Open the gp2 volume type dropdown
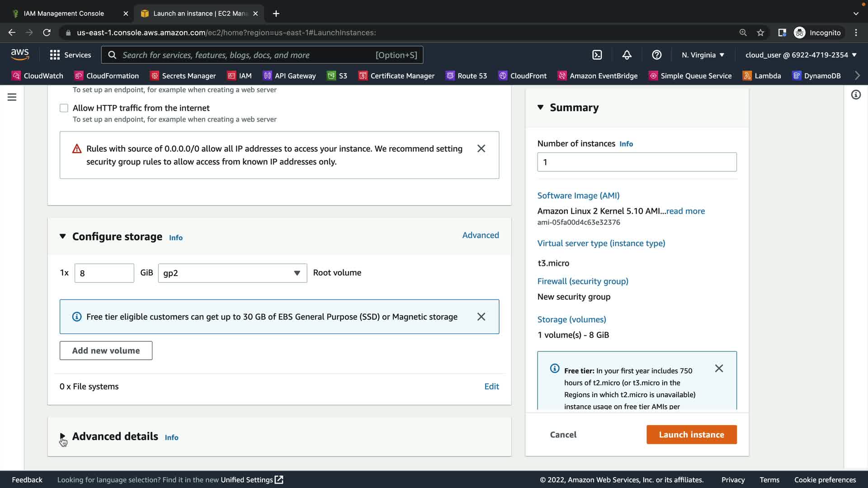Screen dimensions: 868x488 pos(232,273)
